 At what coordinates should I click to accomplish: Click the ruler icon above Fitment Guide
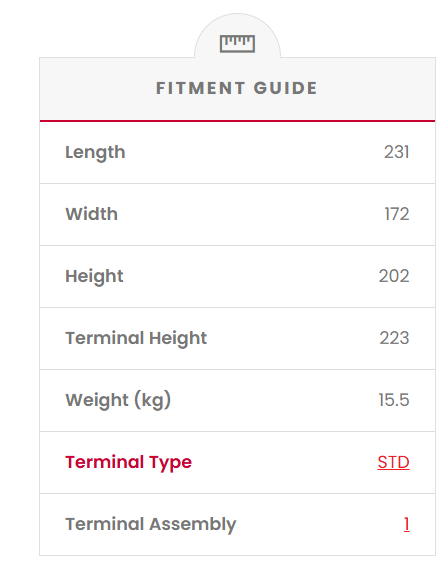237,44
